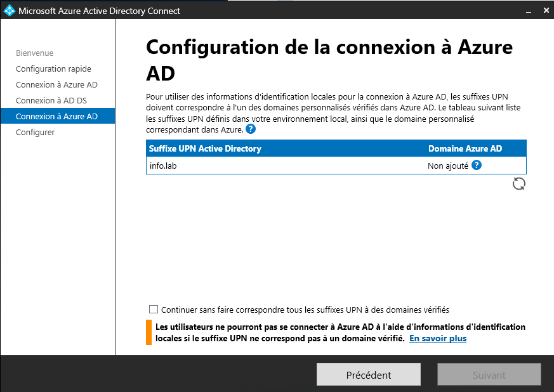Select the highlighted Connexion à Azure AD step
Screen dimensions: 554x392
pyautogui.click(x=58, y=116)
